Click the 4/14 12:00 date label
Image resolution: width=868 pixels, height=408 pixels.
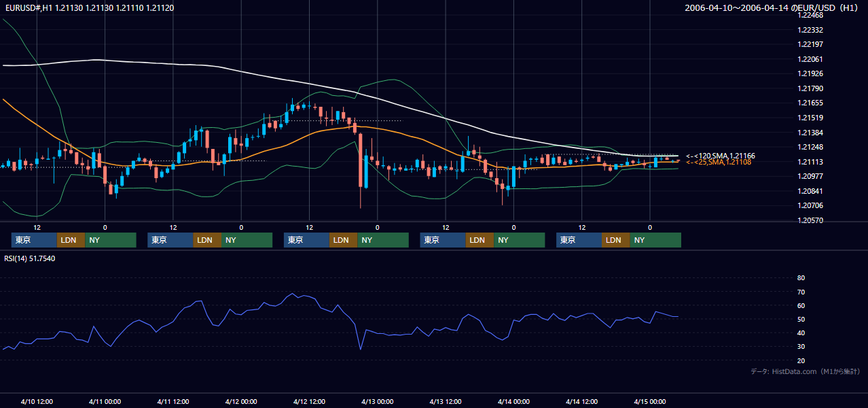(581, 401)
